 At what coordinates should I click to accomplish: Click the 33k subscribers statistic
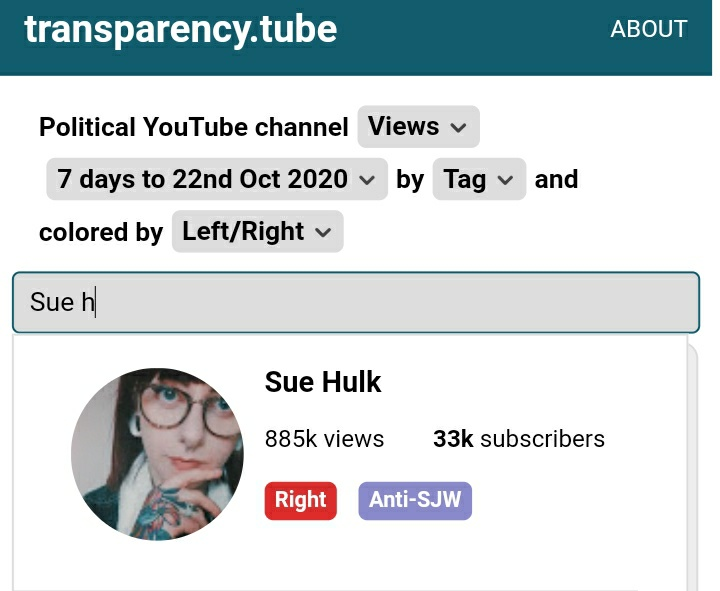pos(519,439)
